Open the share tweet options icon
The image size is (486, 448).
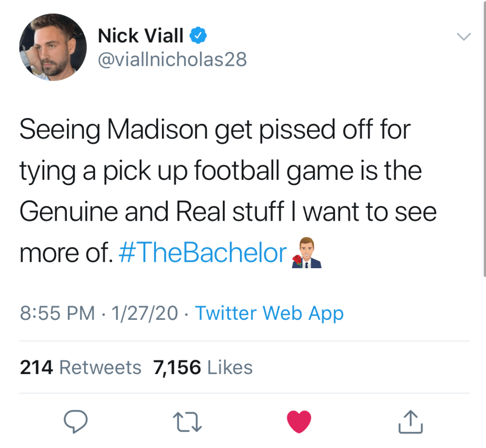pyautogui.click(x=410, y=421)
